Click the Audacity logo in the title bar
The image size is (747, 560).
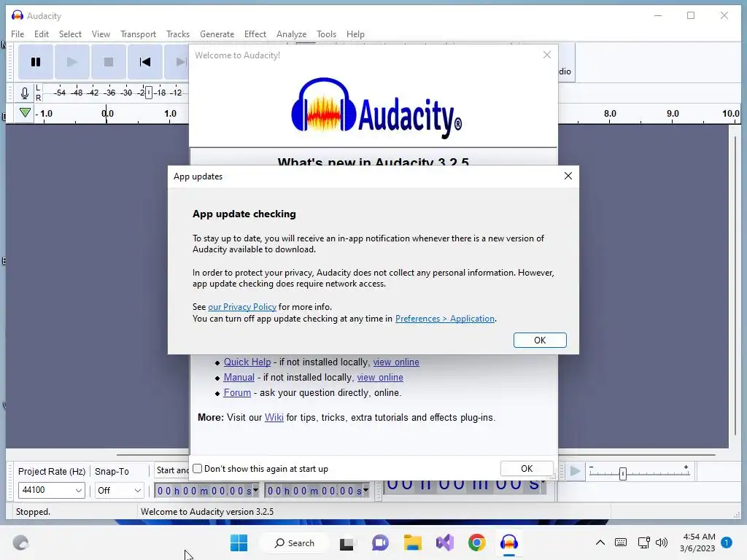[x=18, y=16]
